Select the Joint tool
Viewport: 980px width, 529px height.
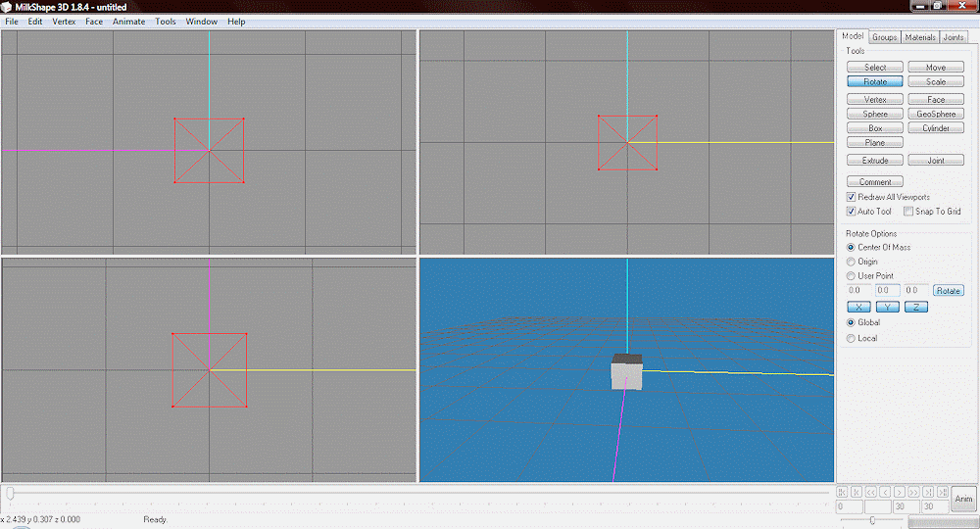pyautogui.click(x=936, y=160)
